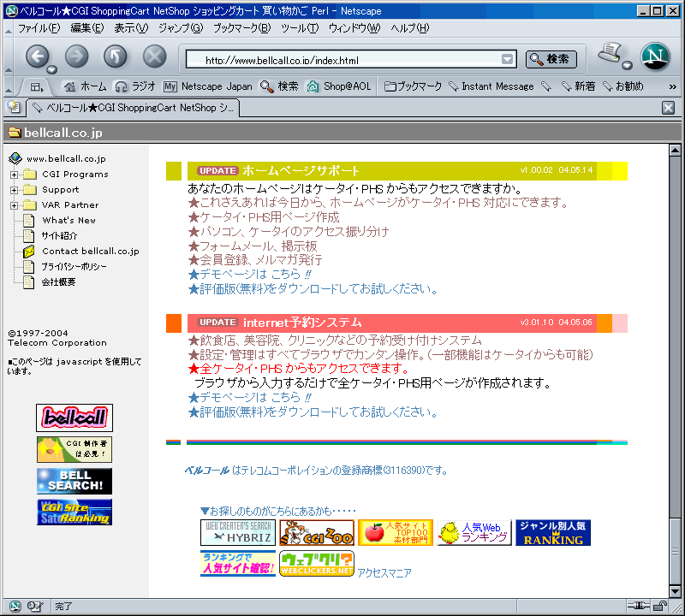Screen dimensions: 685x616
Task: Open ホームページサポート header link
Action: 301,171
